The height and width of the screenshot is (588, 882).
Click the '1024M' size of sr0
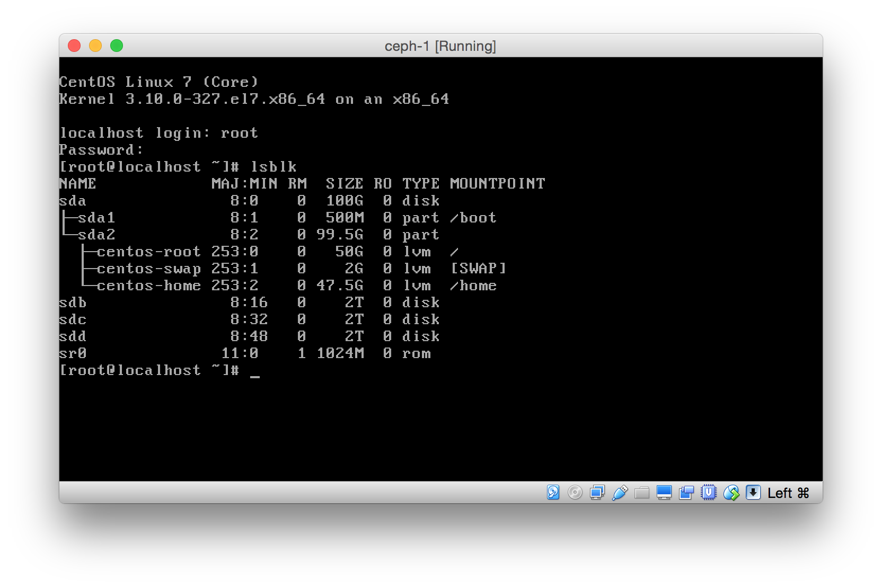(340, 353)
